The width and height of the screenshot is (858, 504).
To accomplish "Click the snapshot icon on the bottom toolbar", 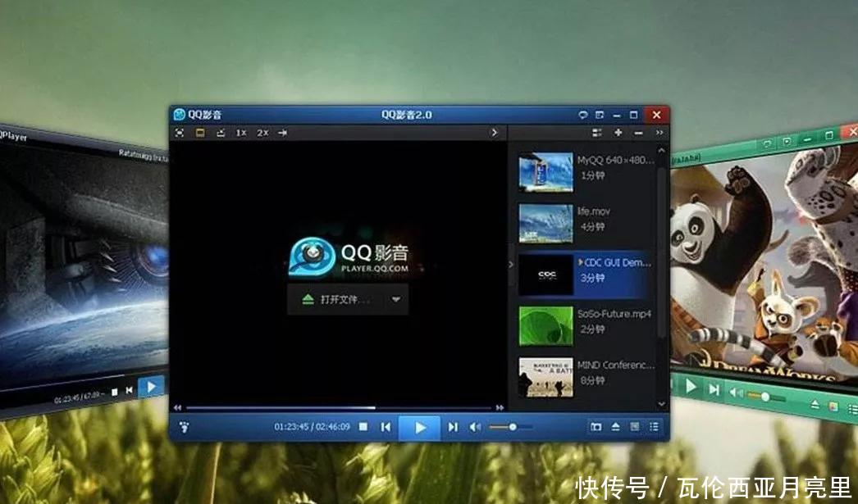I will [596, 427].
